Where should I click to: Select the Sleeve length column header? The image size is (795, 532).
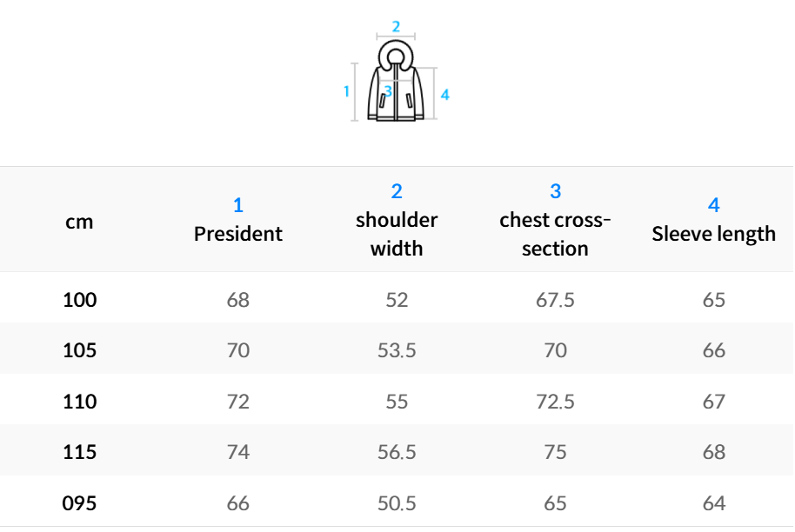pos(714,234)
